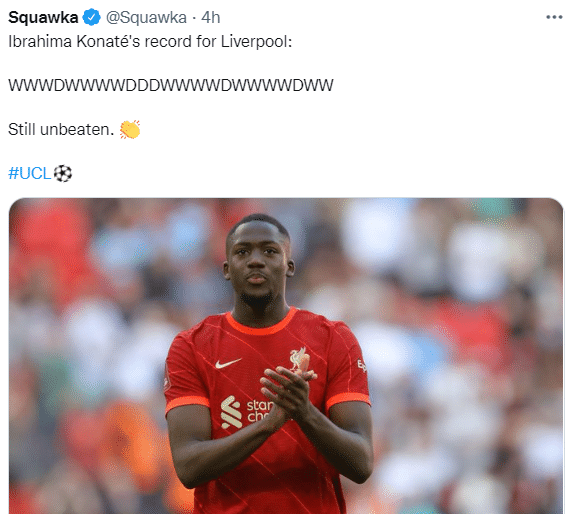
Task: Open the tweet via the 4h timestamp
Action: [210, 17]
